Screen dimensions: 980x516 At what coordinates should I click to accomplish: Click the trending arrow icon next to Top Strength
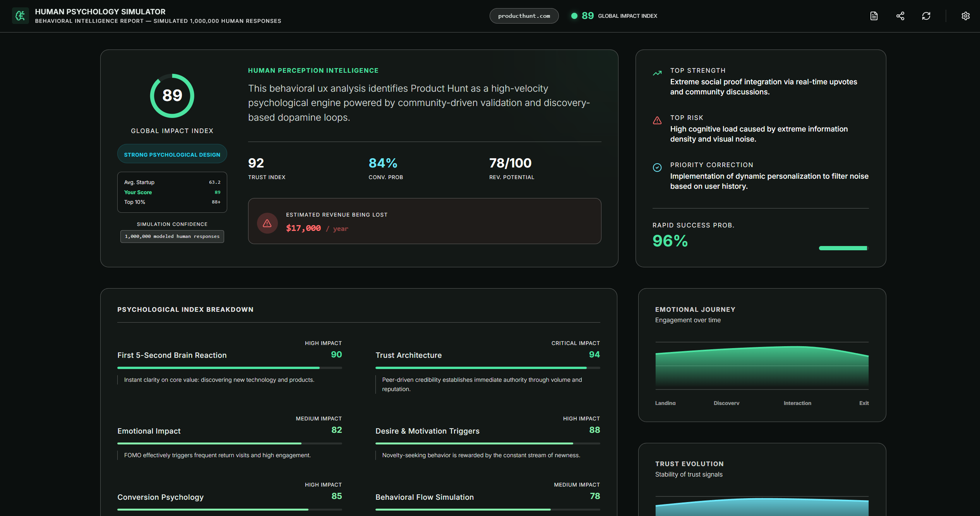657,73
